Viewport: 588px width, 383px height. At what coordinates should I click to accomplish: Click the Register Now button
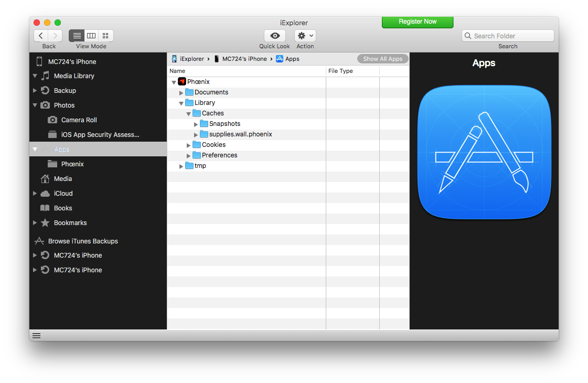(x=417, y=22)
